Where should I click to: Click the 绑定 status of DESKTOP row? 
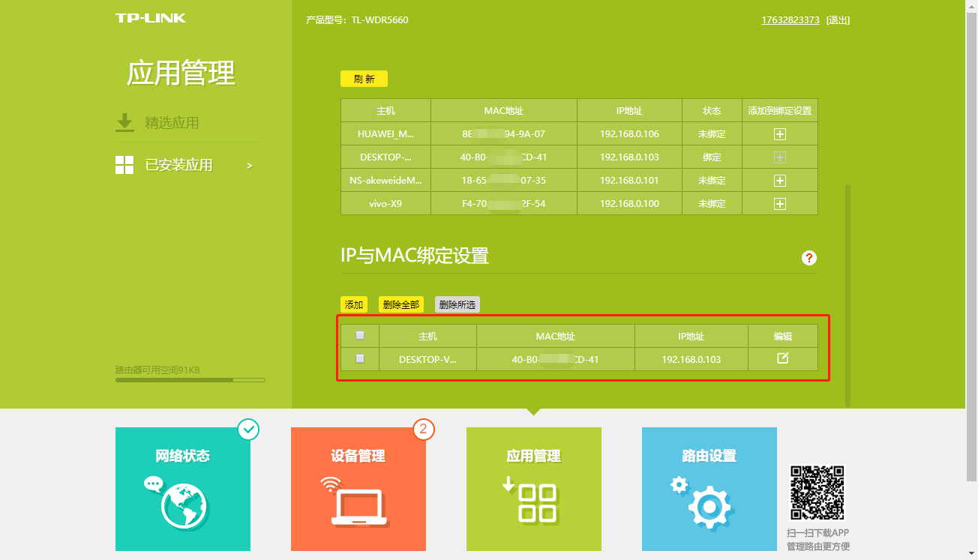pyautogui.click(x=712, y=157)
